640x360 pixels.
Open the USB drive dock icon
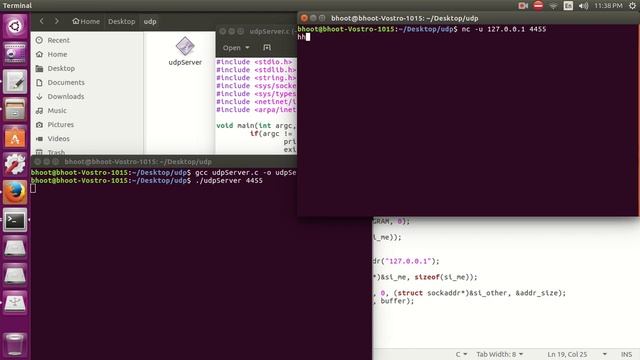tap(15, 303)
